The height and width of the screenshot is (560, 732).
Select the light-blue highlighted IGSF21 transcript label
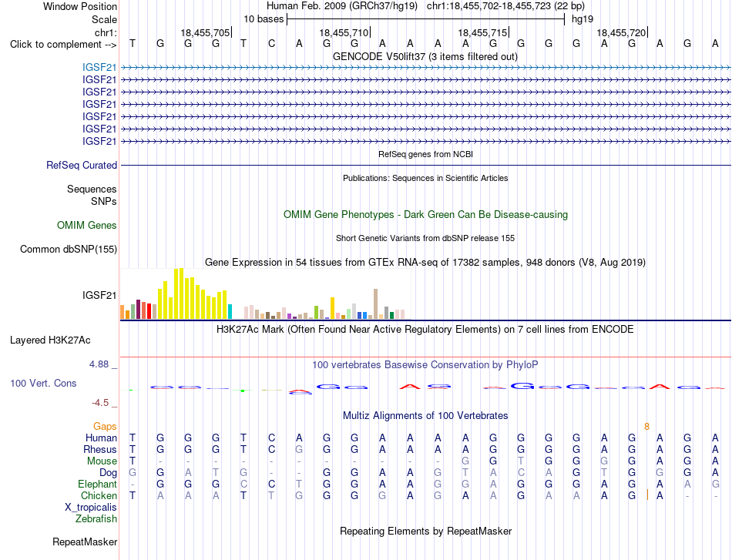(99, 67)
